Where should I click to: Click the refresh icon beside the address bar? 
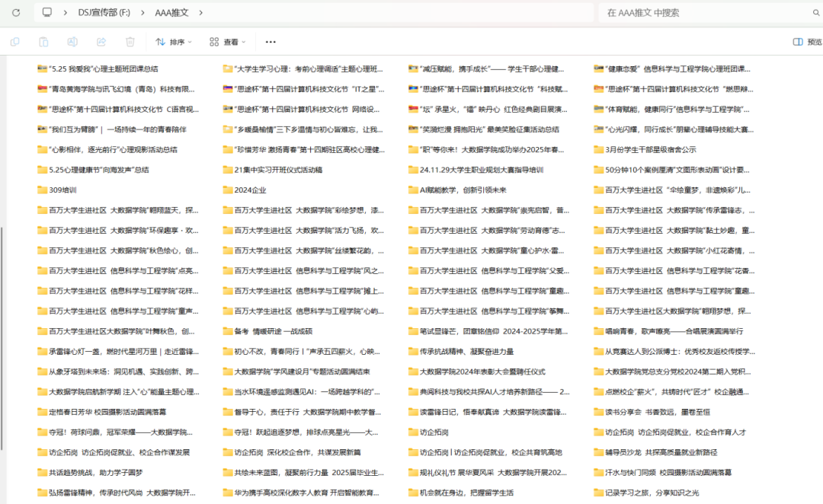pos(15,12)
